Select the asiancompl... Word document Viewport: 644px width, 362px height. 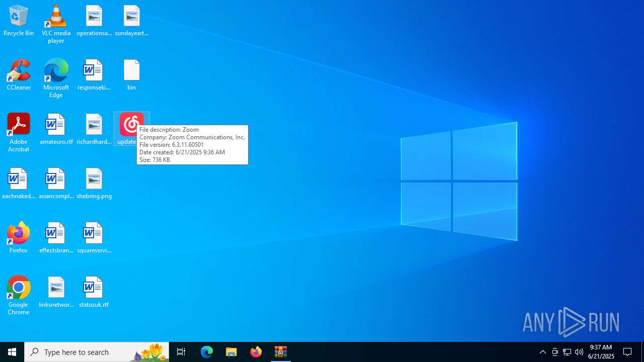tap(56, 184)
